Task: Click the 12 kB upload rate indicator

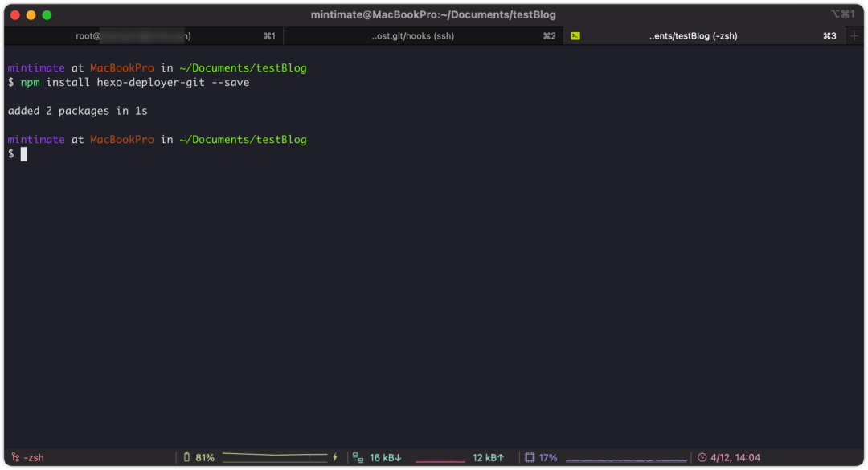Action: coord(488,457)
